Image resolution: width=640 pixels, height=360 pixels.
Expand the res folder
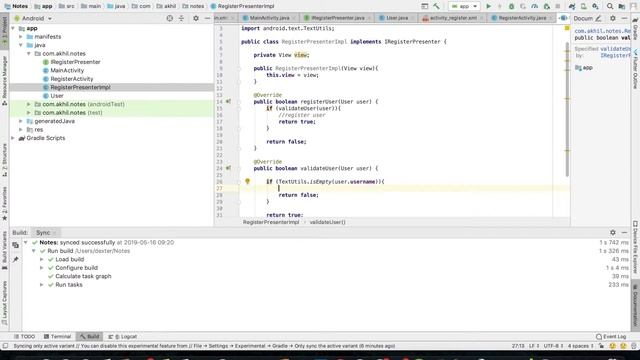tap(21, 129)
